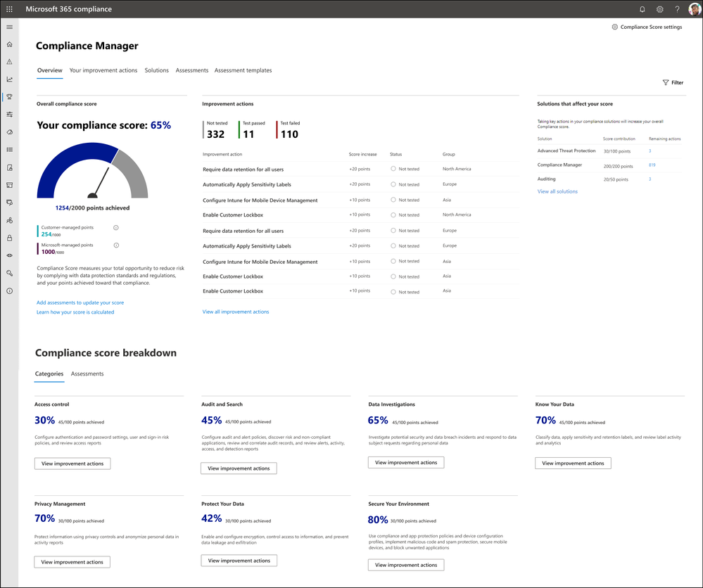Open the info circle sidebar icon
Screen dimensions: 703x588
[9, 291]
